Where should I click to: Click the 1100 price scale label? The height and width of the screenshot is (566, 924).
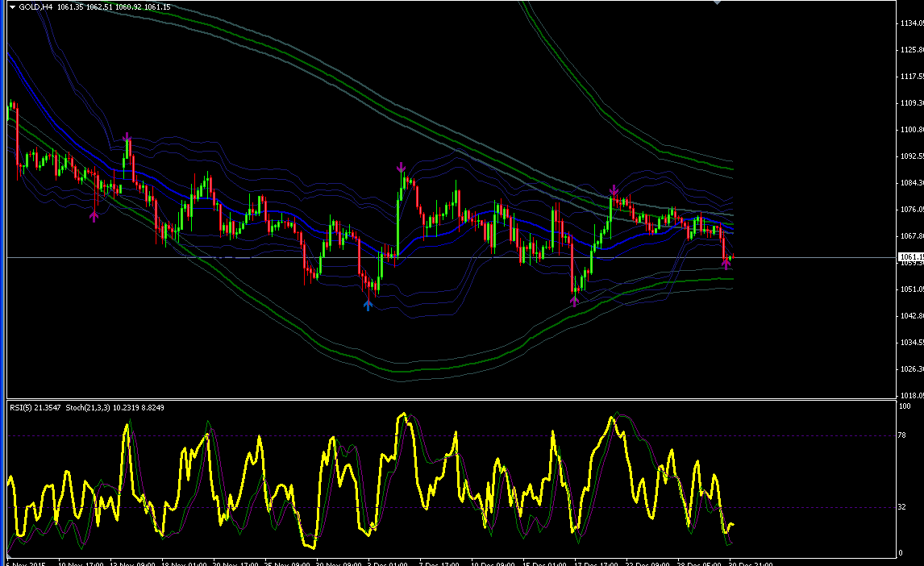pos(911,130)
